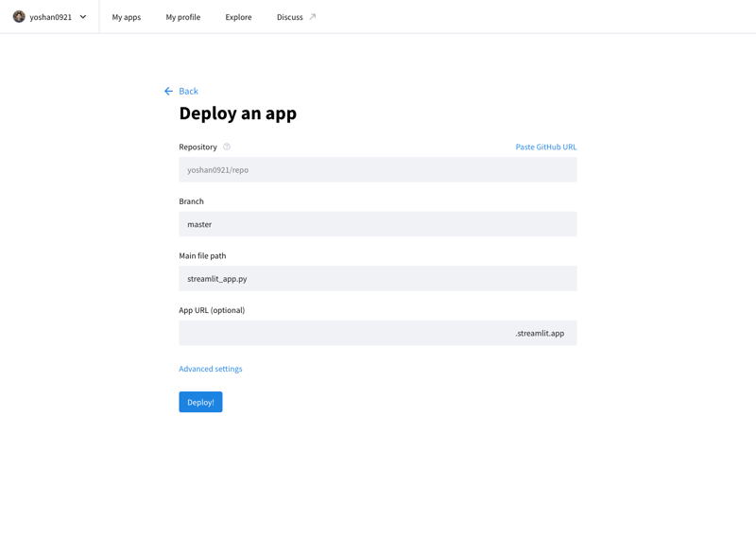Click the Repository help question icon
The image size is (756, 538).
(227, 147)
